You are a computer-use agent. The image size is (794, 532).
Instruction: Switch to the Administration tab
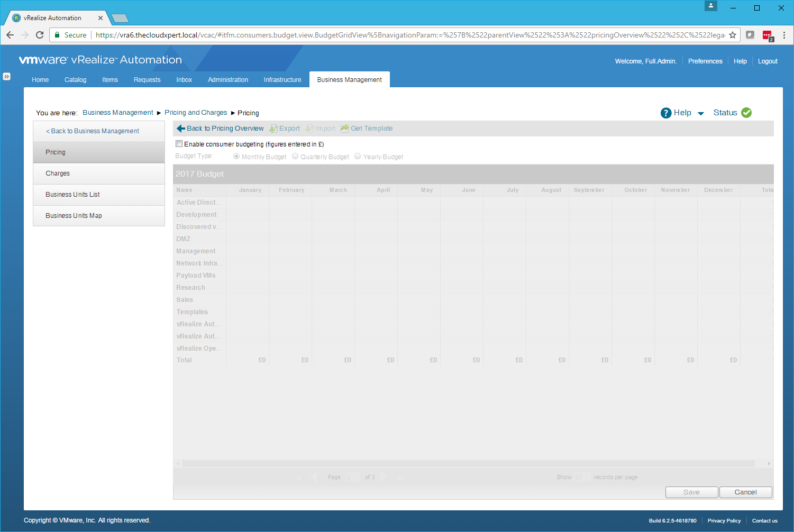click(x=228, y=80)
